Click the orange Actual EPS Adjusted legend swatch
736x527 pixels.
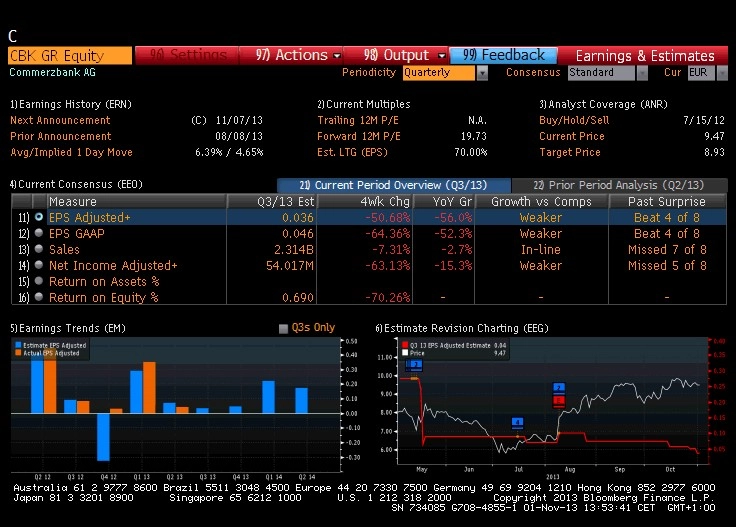pyautogui.click(x=18, y=353)
